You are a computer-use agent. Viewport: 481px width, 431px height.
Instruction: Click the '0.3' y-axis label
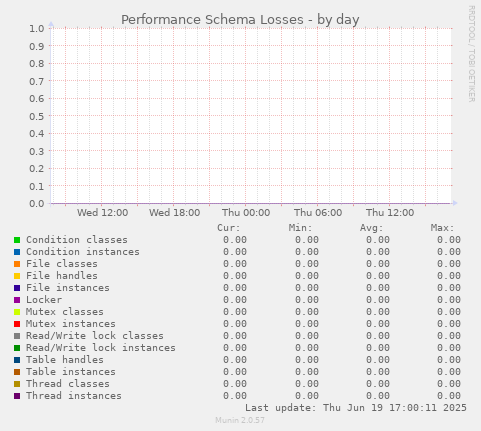pos(37,151)
